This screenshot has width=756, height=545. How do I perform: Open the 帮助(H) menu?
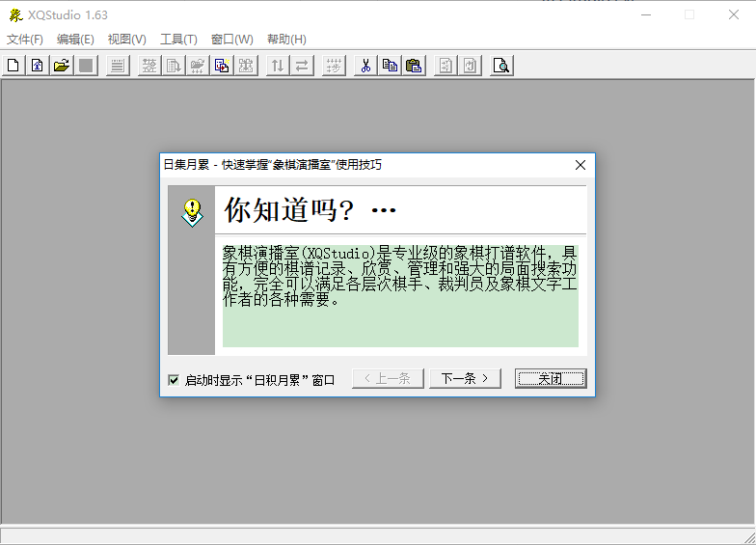286,40
